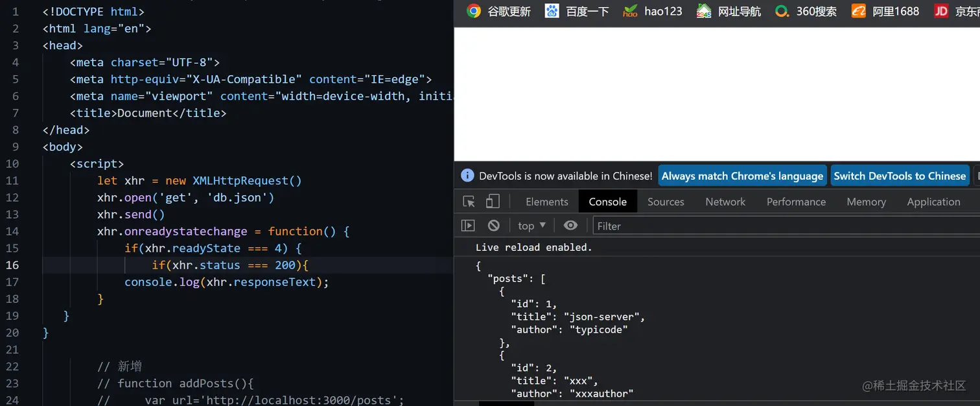Click the charset="UTF-8" meta line

point(145,62)
